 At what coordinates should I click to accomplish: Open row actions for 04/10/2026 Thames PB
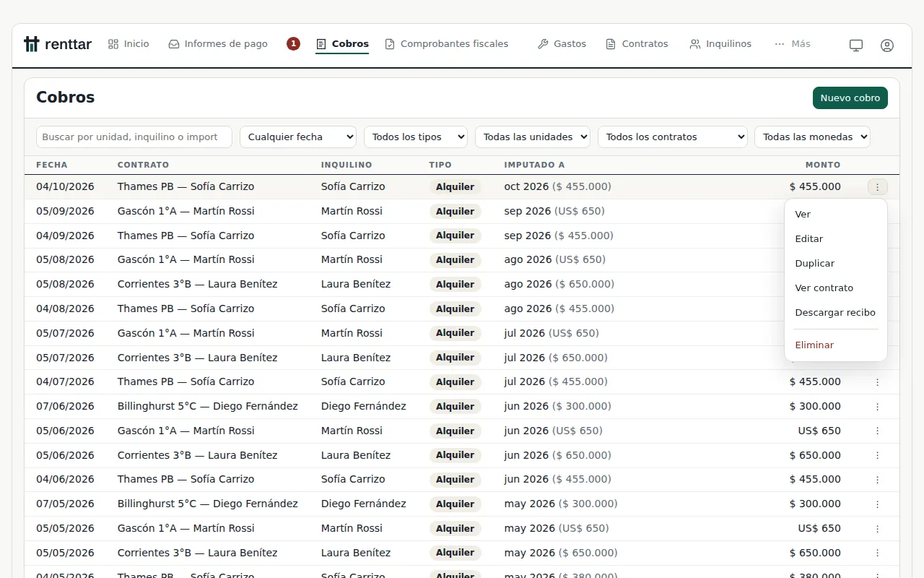[x=878, y=187]
